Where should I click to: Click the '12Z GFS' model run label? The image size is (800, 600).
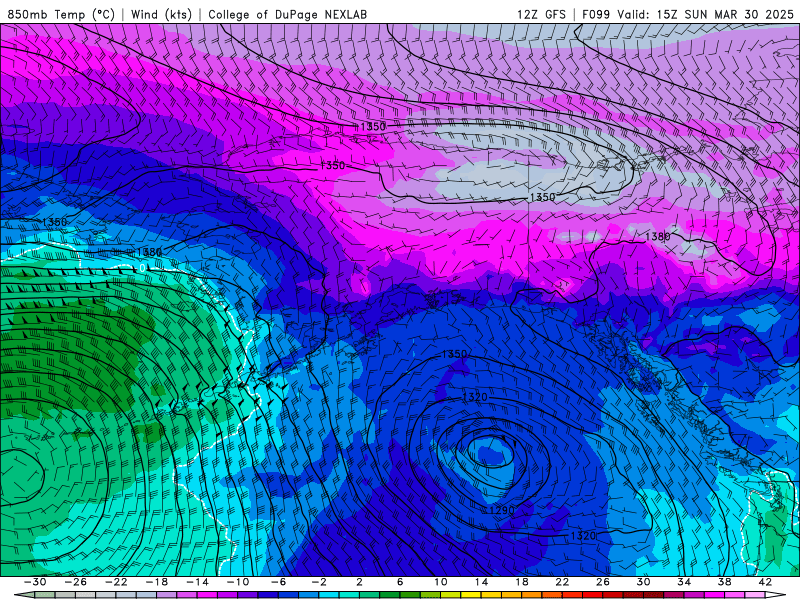(x=541, y=14)
